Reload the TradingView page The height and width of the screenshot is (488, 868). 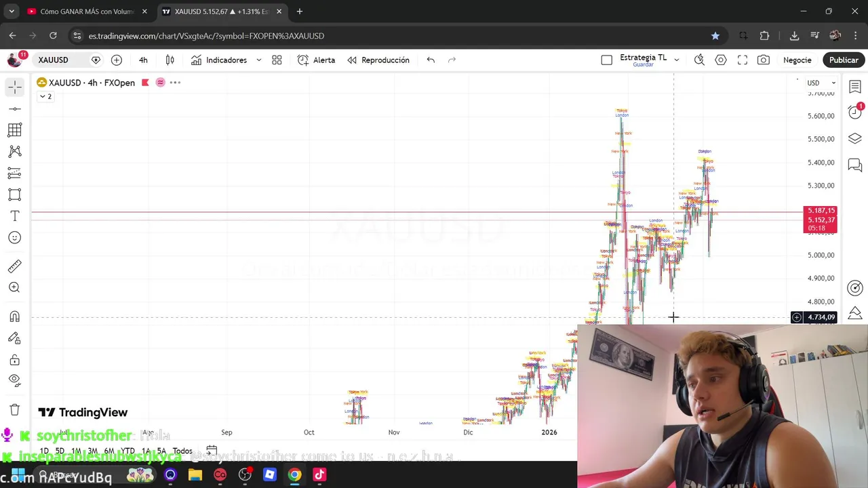(x=53, y=35)
